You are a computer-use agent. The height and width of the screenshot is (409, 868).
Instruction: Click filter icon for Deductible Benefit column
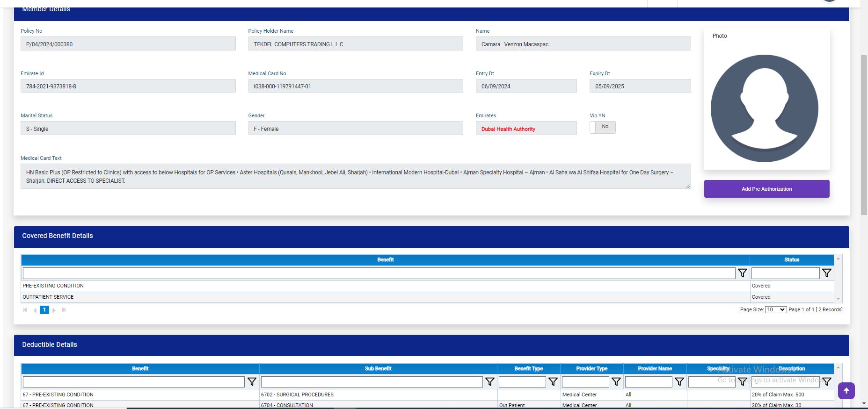pyautogui.click(x=252, y=382)
